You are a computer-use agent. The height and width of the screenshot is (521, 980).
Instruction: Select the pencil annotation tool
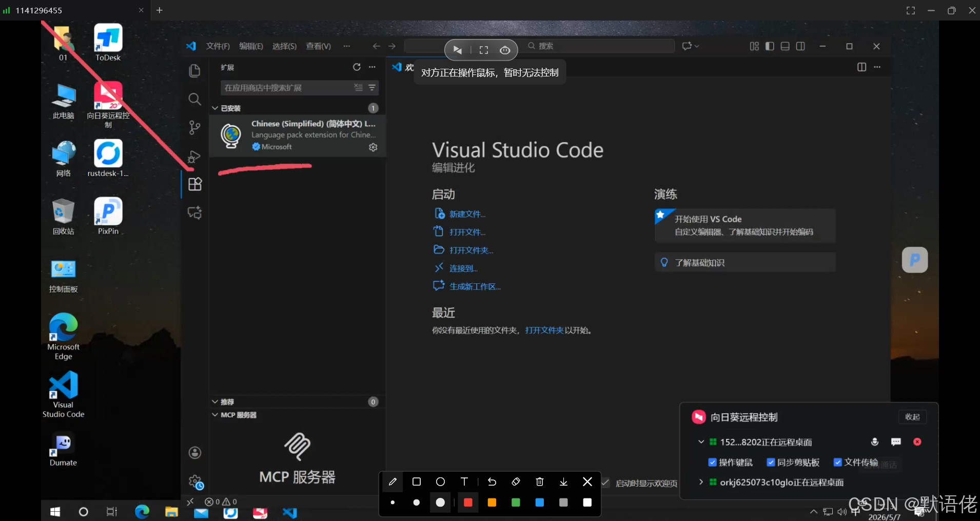pyautogui.click(x=393, y=481)
